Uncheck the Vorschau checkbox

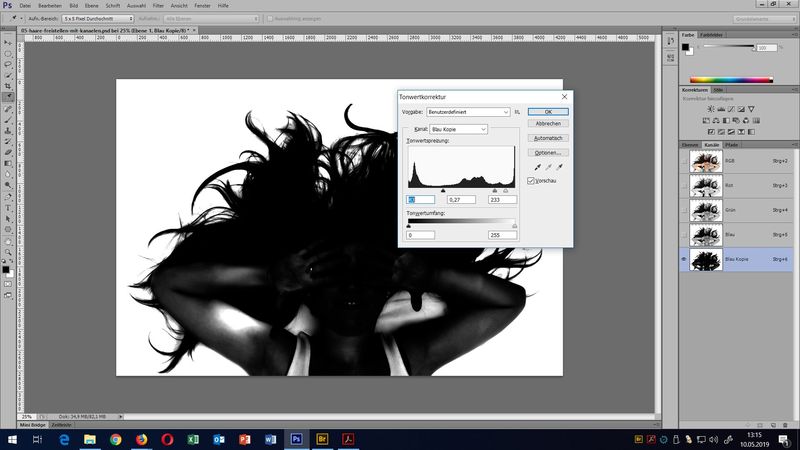click(532, 181)
